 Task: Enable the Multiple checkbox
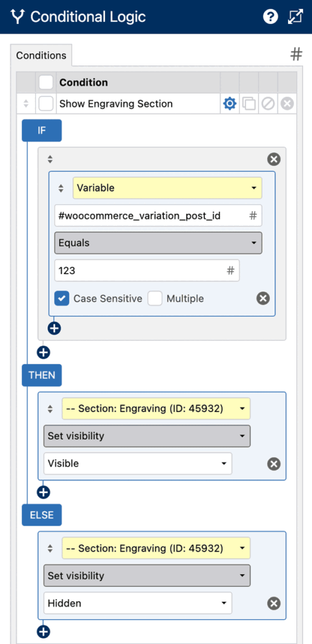pos(155,299)
